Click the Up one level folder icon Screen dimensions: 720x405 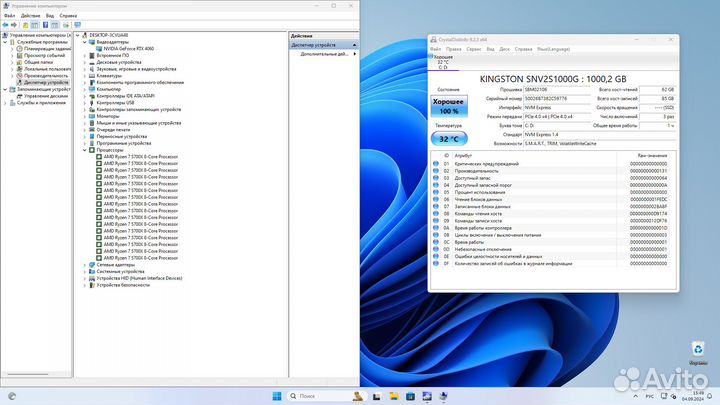[26, 25]
